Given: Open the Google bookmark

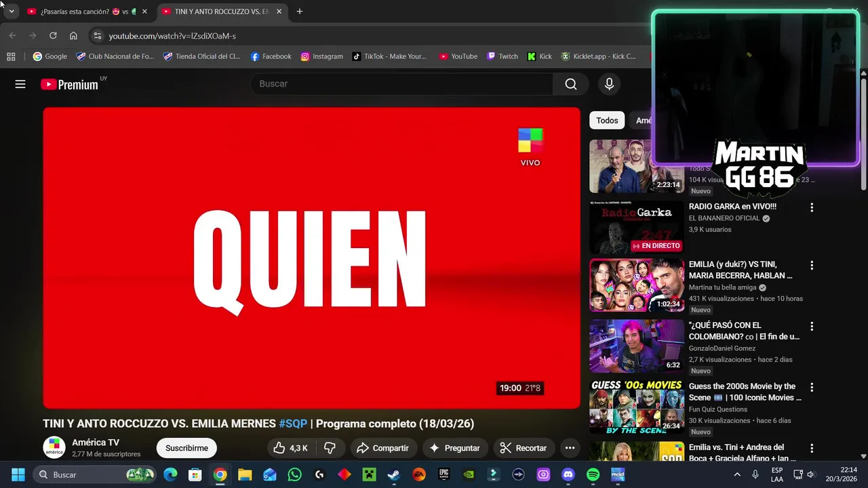Looking at the screenshot, I should (x=50, y=57).
